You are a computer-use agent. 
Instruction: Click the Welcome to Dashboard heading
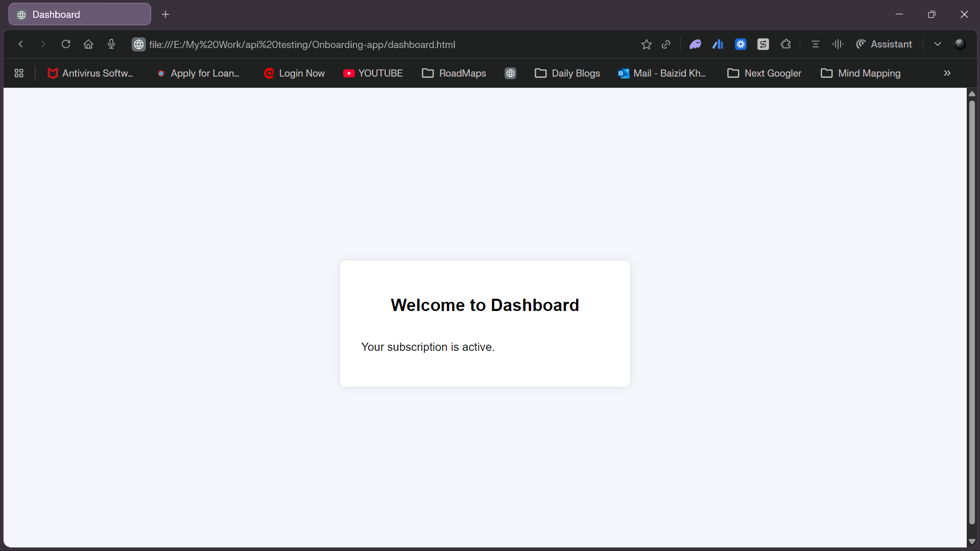[485, 305]
